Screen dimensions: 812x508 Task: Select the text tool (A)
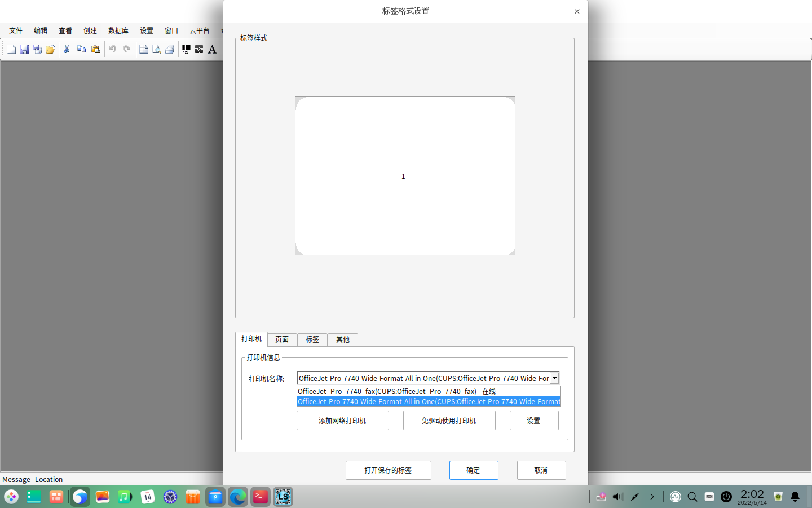(211, 50)
